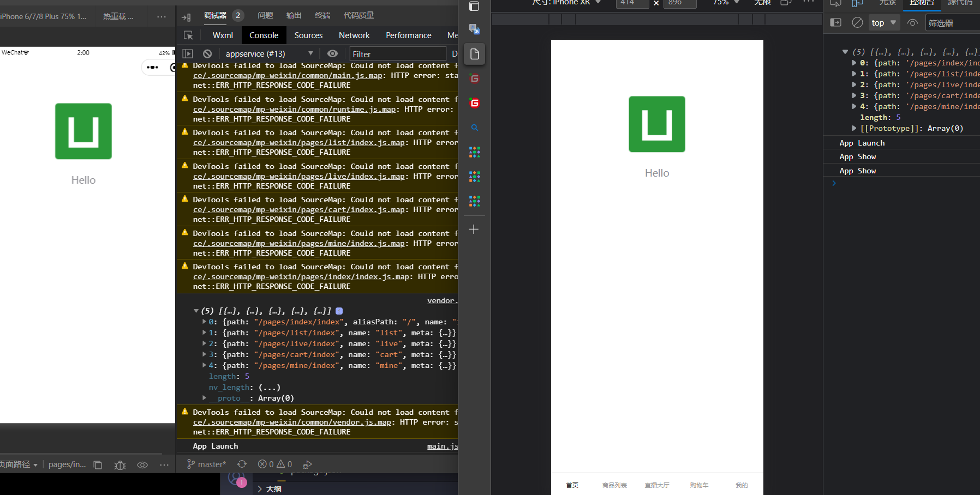
Task: Open the 输出 panel tab
Action: click(294, 15)
